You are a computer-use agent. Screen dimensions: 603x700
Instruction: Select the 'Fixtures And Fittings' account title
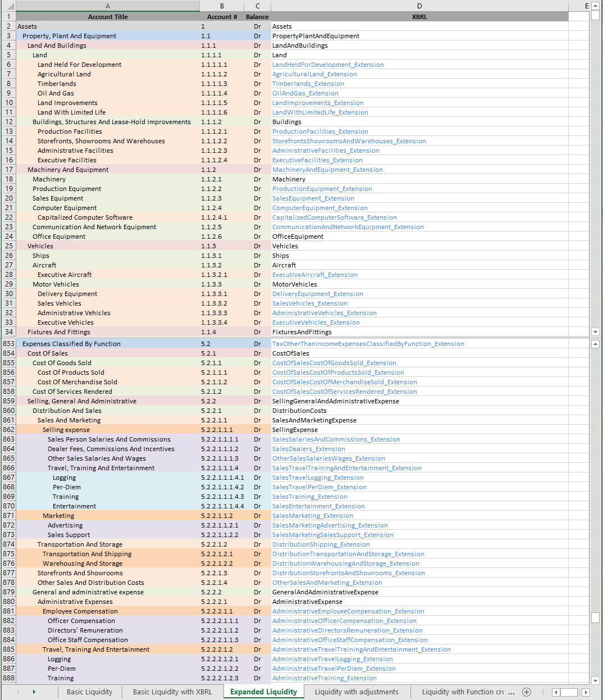click(108, 332)
